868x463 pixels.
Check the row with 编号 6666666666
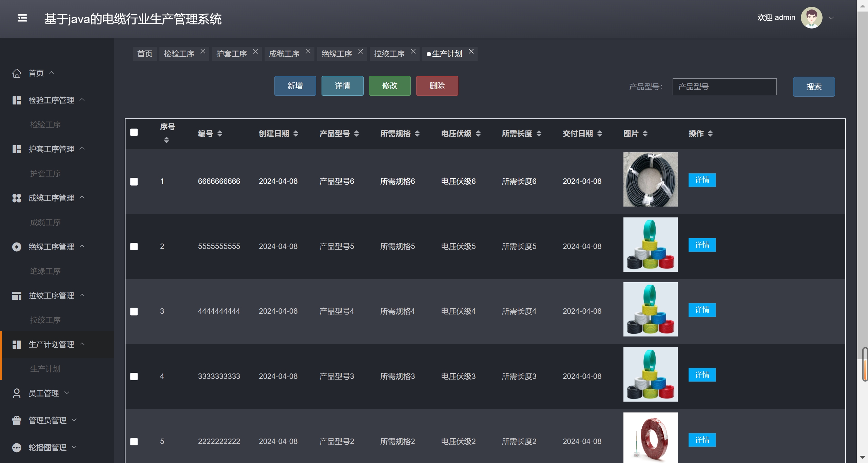tap(134, 181)
